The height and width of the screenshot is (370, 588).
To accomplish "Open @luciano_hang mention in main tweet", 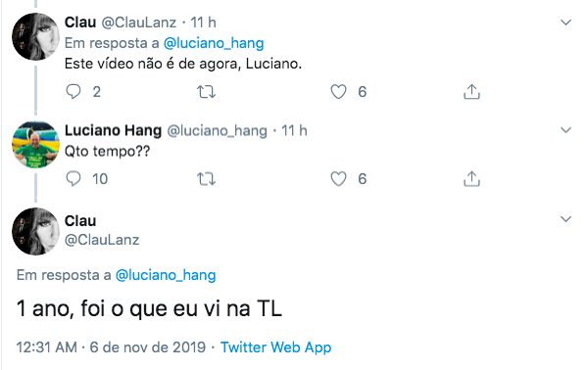I will pos(166,275).
